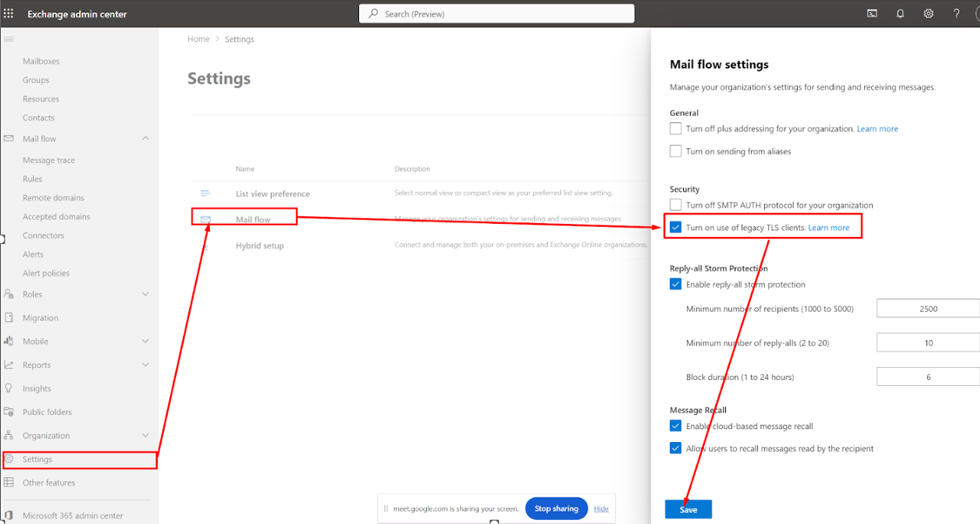Viewport: 980px width, 524px height.
Task: Open Resources in the sidebar
Action: click(41, 99)
